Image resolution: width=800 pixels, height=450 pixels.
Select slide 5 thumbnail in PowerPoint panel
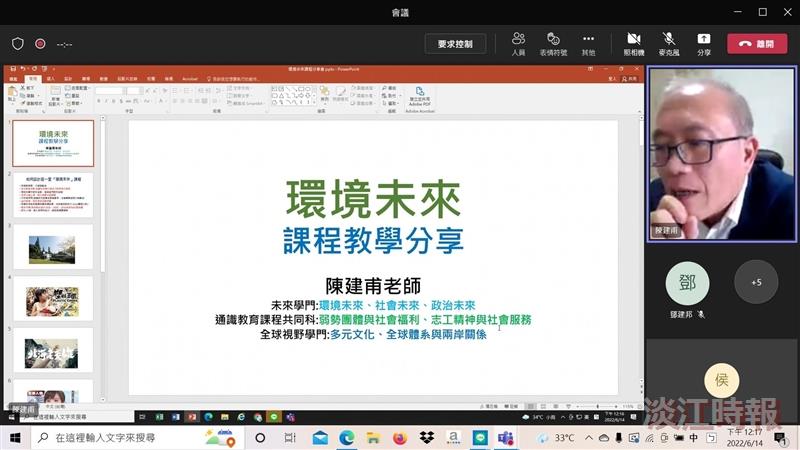[53, 351]
